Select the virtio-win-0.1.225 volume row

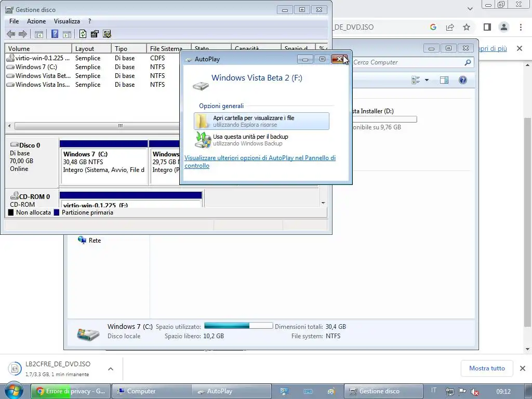tap(91, 58)
